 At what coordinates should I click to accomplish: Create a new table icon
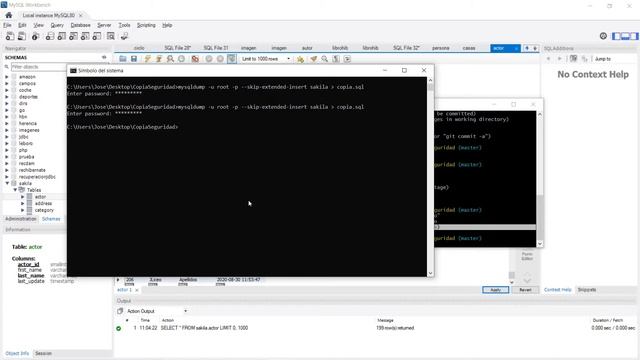click(x=62, y=36)
